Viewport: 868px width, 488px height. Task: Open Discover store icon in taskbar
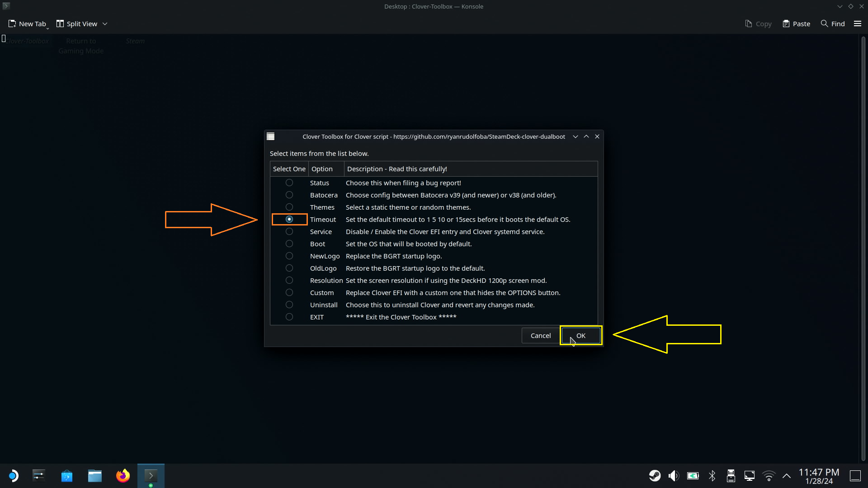point(67,476)
